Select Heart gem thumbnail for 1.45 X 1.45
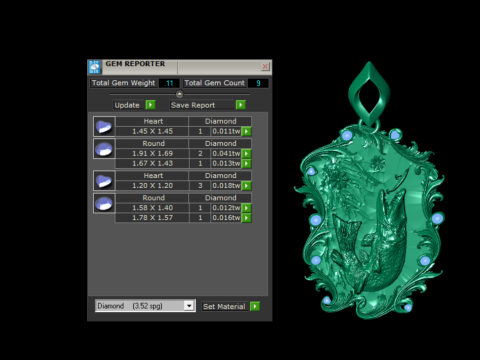The width and height of the screenshot is (480, 360). click(x=104, y=126)
